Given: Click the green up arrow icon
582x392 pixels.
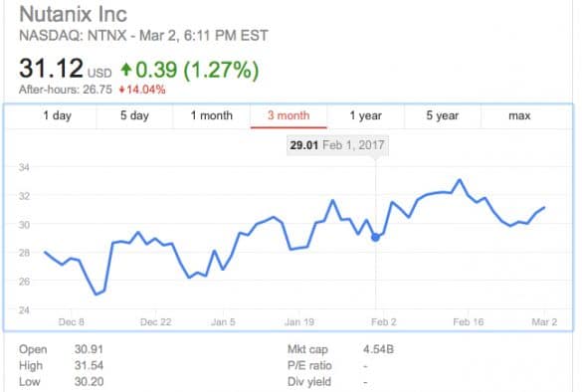Looking at the screenshot, I should (126, 70).
